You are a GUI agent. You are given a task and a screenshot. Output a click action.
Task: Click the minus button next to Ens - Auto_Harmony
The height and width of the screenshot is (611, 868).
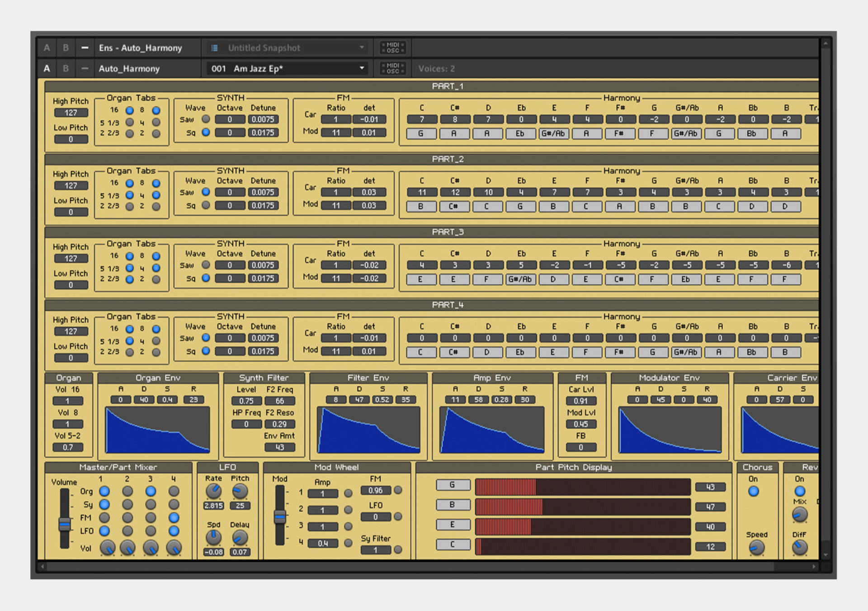coord(85,47)
